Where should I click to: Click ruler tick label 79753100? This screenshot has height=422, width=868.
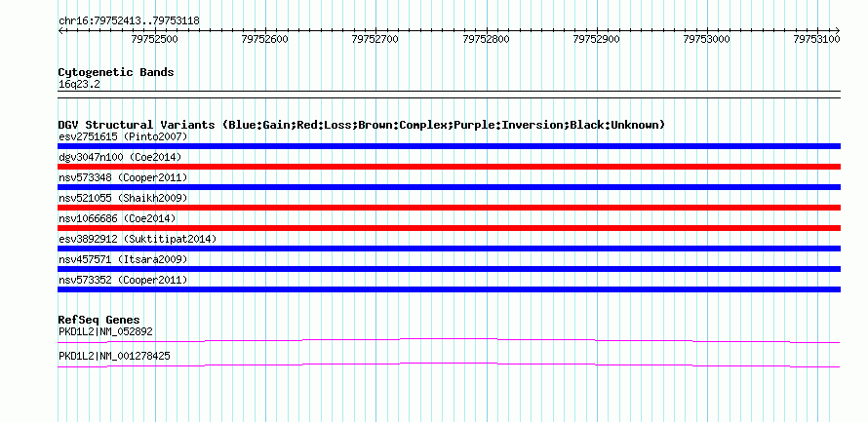tap(817, 39)
